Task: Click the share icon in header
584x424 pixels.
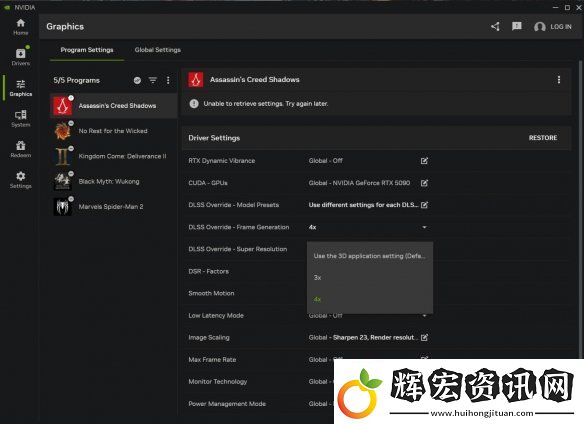Action: 495,26
